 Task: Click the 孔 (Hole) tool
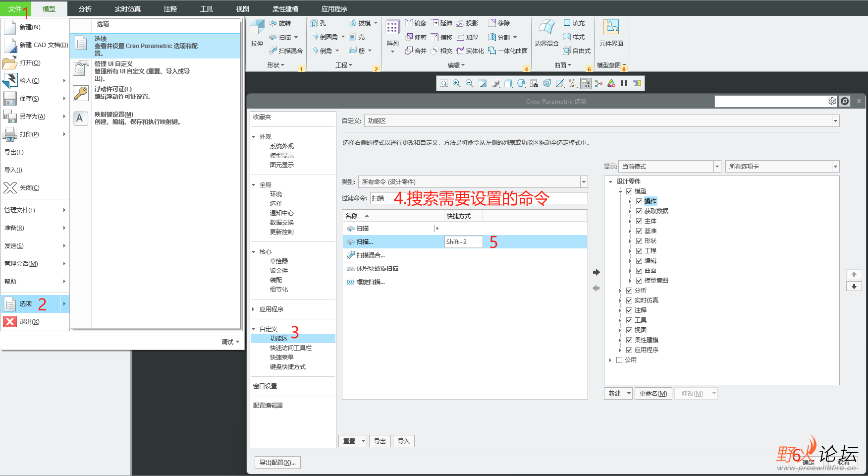[x=319, y=23]
